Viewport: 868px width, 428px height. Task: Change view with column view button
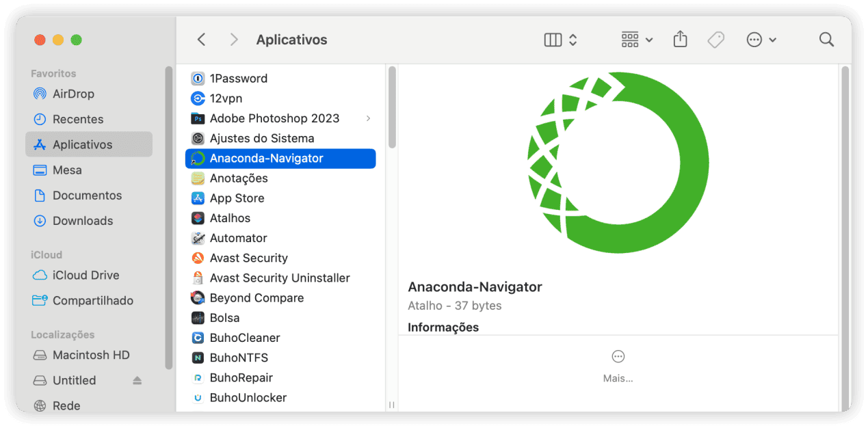[561, 40]
